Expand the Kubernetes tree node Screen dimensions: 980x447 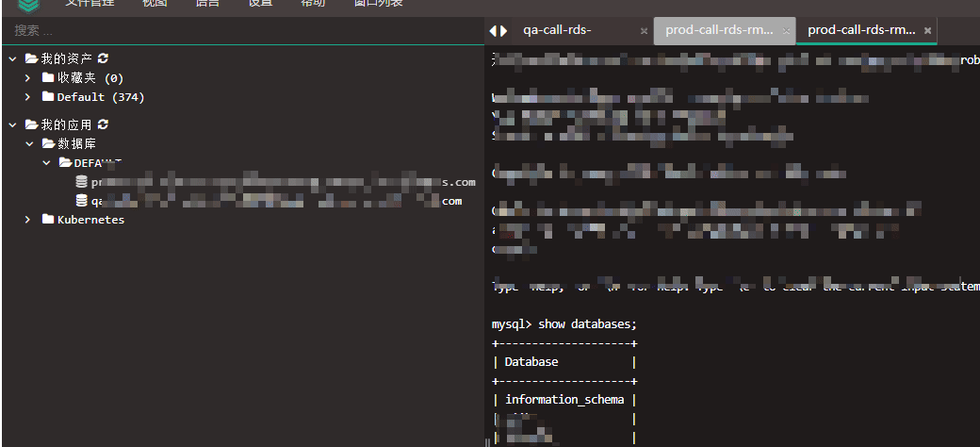(27, 220)
